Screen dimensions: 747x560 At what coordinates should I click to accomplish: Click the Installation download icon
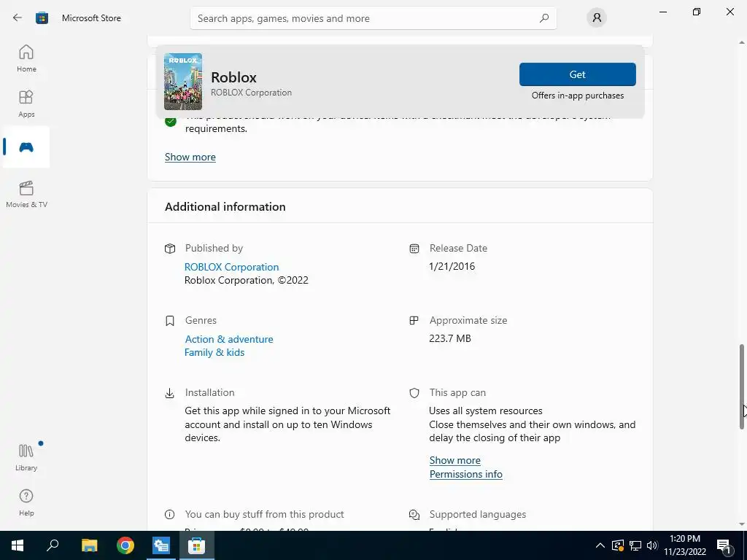click(x=169, y=393)
